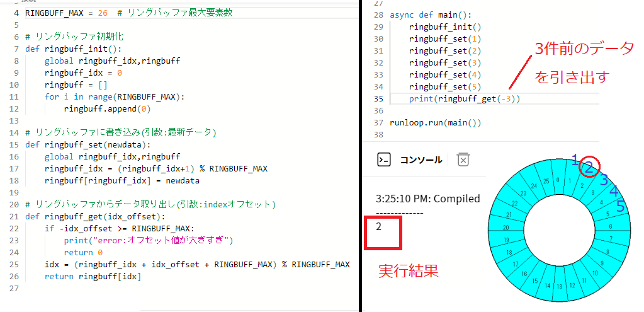644x312 pixels.
Task: Place cursor on print(ringbuff_get(-3)) line
Action: pos(465,99)
